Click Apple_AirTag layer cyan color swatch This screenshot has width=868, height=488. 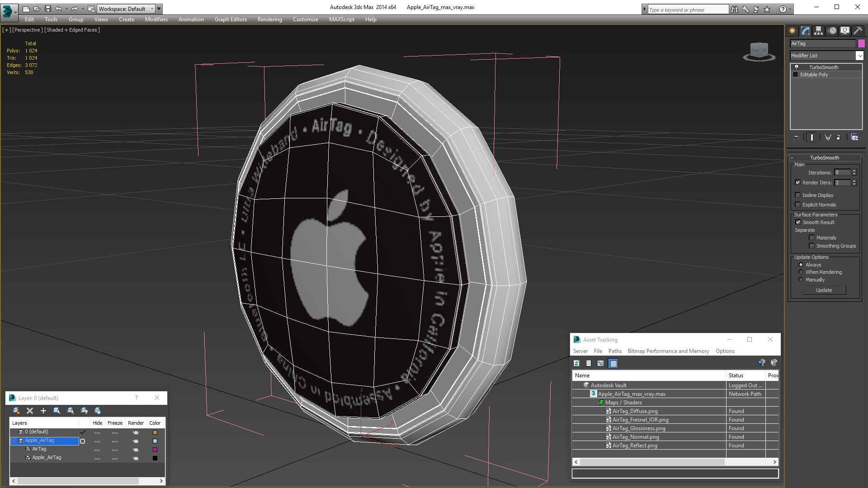click(x=155, y=441)
